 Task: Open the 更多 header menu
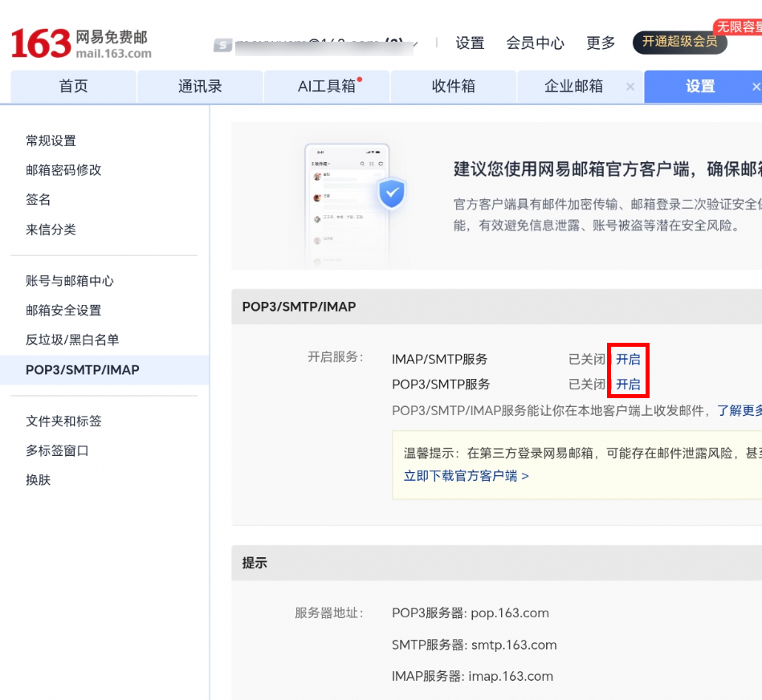pos(601,43)
